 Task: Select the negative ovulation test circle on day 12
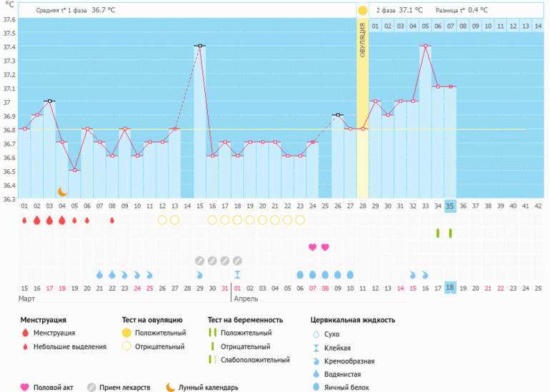pyautogui.click(x=162, y=220)
